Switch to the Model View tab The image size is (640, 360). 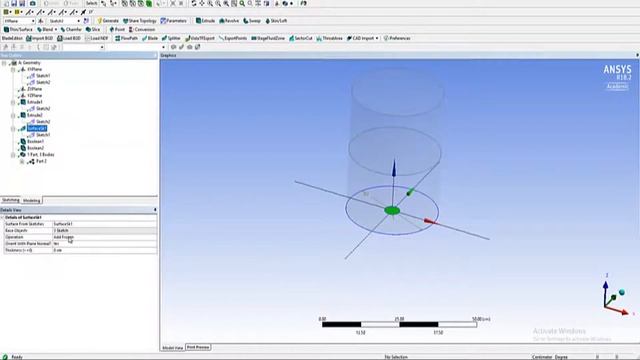[173, 348]
